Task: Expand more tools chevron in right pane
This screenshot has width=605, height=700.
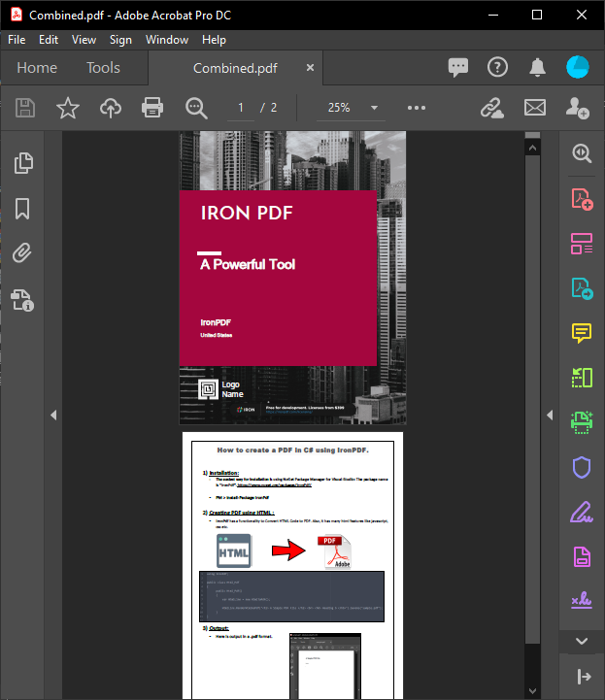Action: [x=582, y=641]
